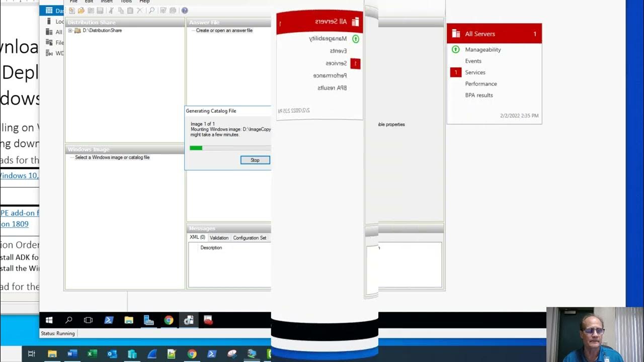Launch PowerShell from the host taskbar
Screen dimensions: 644x362
(212, 354)
